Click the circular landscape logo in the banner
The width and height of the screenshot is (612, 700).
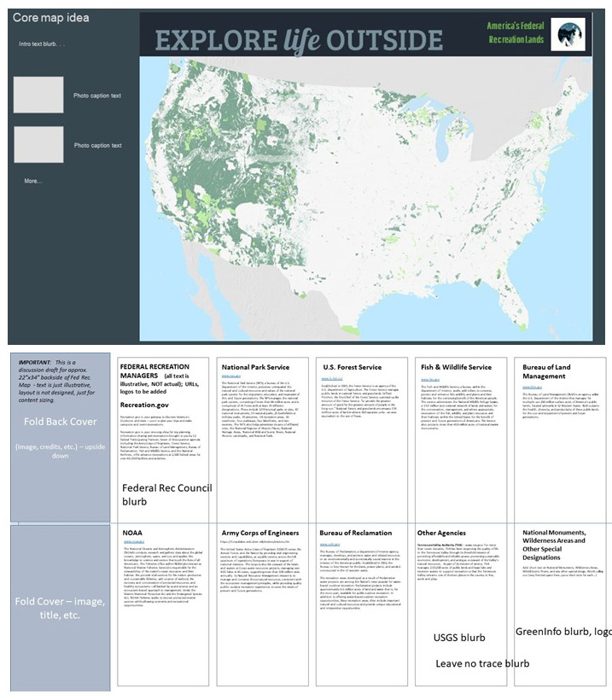pyautogui.click(x=568, y=34)
